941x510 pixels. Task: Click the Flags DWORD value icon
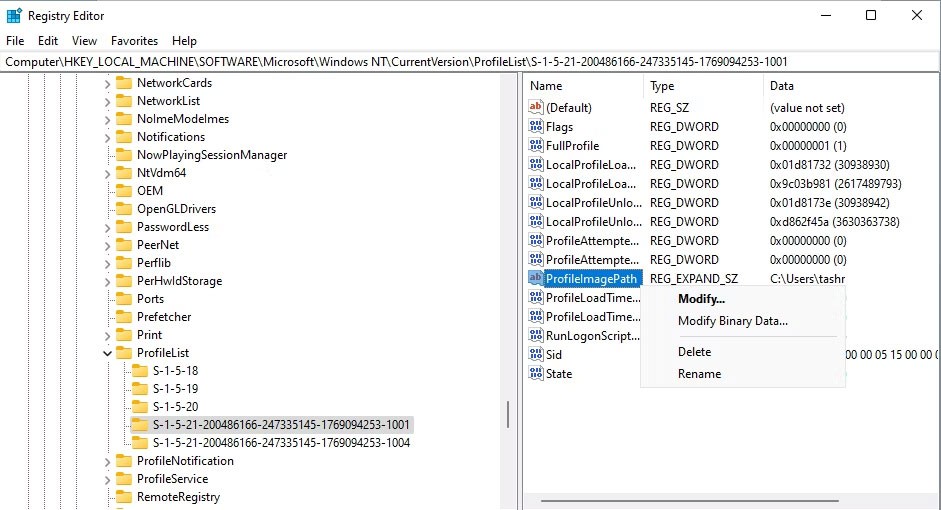[x=536, y=127]
